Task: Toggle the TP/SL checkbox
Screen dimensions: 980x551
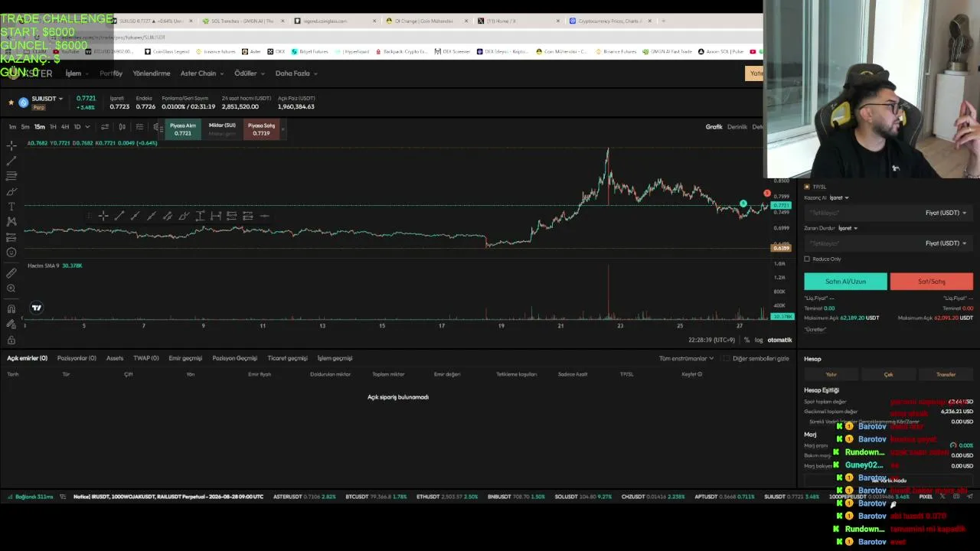Action: coord(807,187)
